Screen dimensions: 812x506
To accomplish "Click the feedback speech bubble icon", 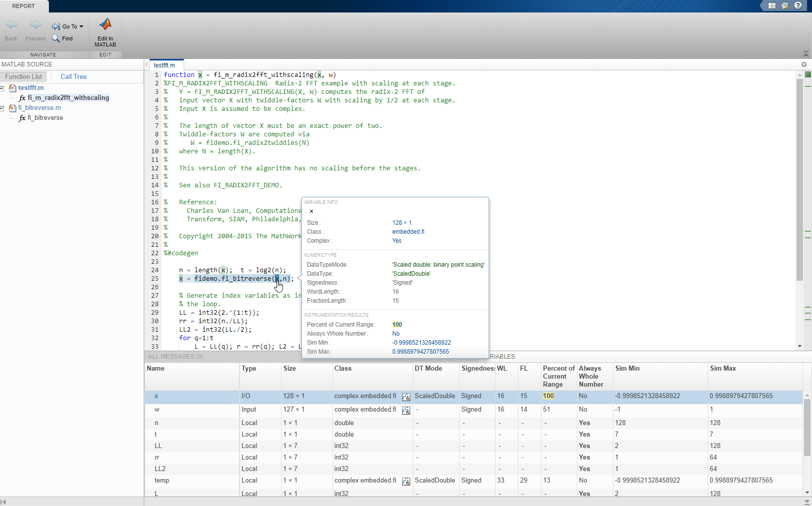I will 785,5.
